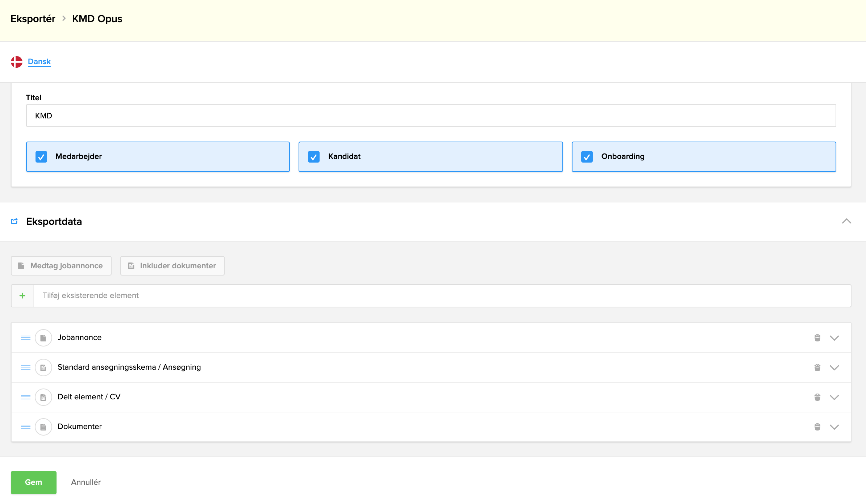
Task: Click the green plus icon to add element
Action: 22,295
